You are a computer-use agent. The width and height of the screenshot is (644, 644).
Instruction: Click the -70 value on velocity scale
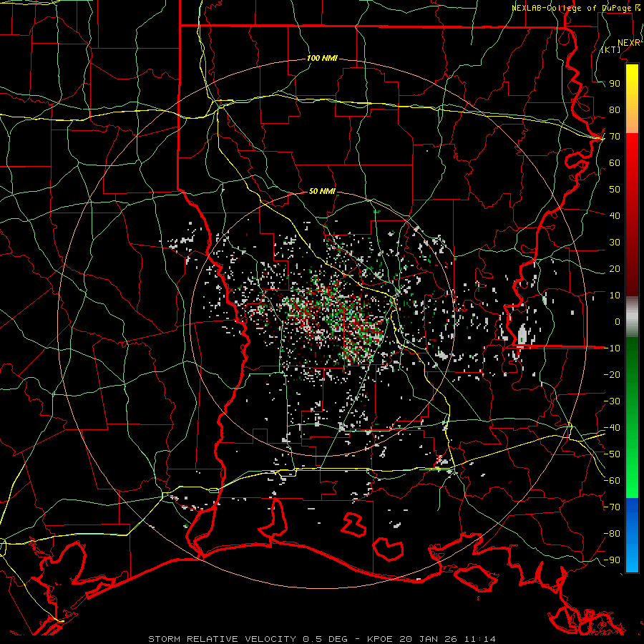[x=612, y=507]
